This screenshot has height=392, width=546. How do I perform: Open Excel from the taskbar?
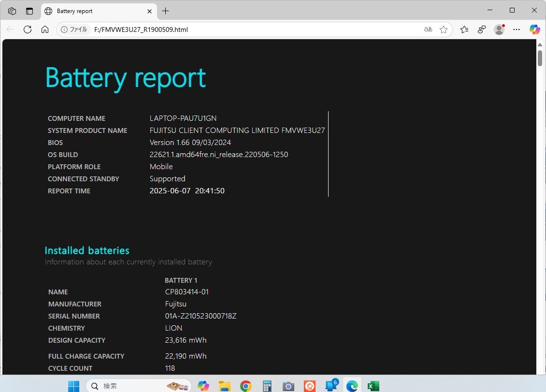pos(374,386)
